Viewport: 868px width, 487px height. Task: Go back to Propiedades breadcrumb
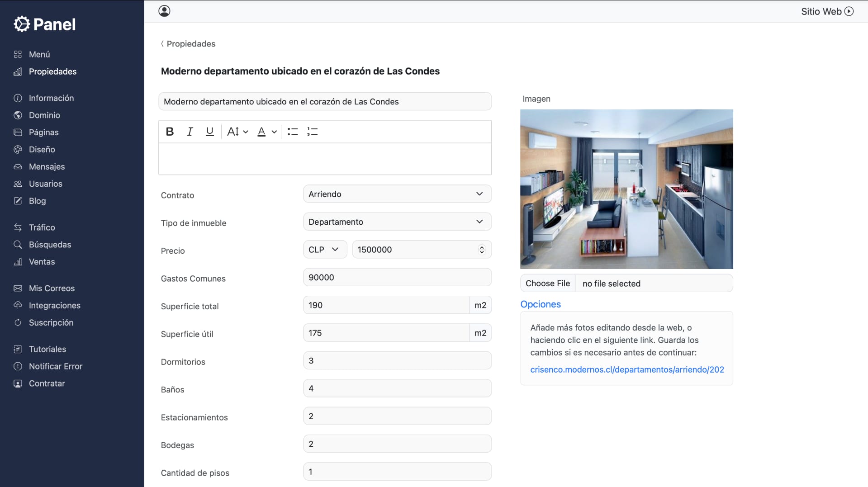[x=190, y=44]
